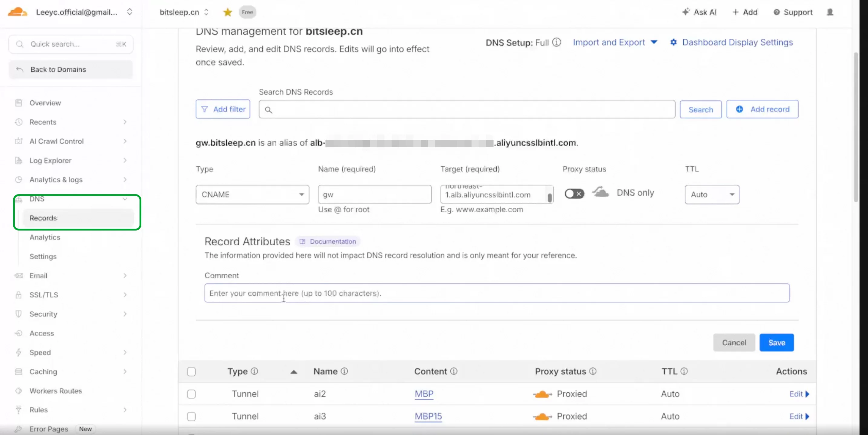The image size is (868, 435).
Task: Click the Add filter button
Action: (x=223, y=109)
